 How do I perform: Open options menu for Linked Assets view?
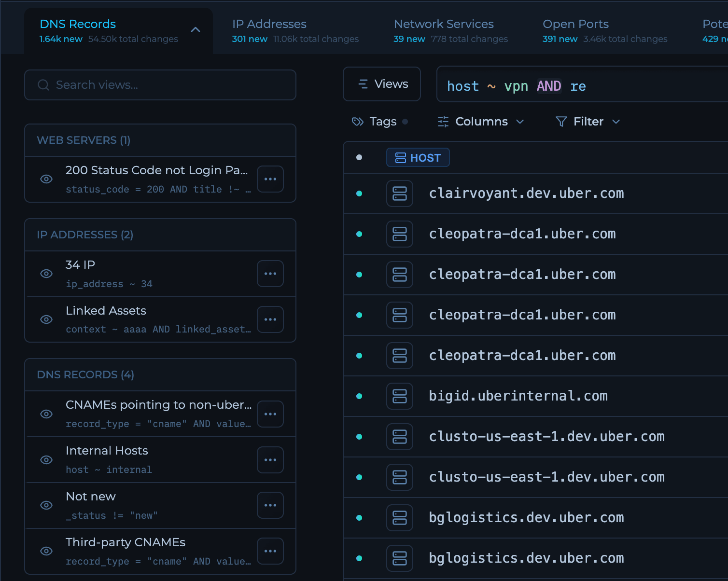coord(270,319)
